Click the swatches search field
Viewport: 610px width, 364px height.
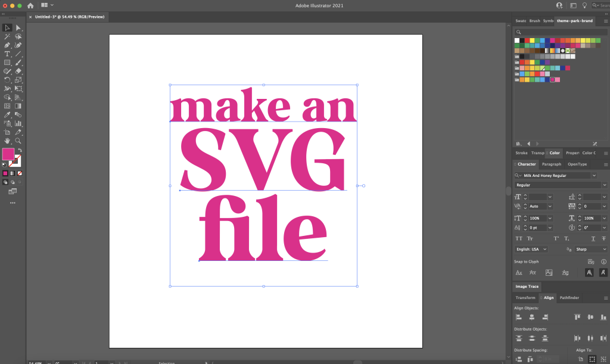(560, 32)
